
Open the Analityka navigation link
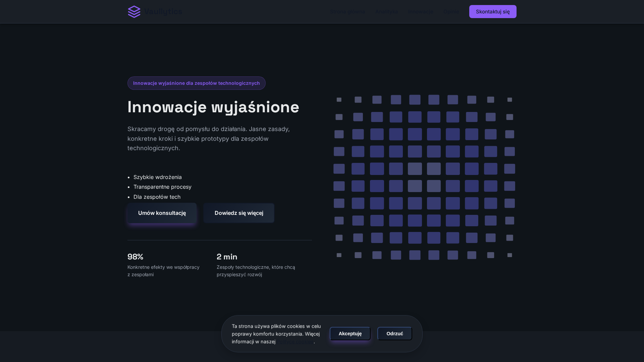[x=387, y=12]
